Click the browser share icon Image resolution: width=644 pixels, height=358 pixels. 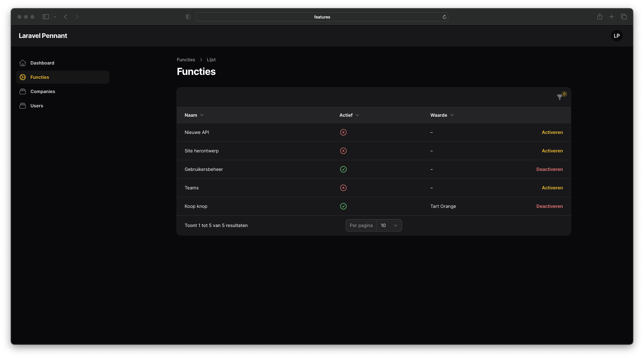(x=600, y=17)
